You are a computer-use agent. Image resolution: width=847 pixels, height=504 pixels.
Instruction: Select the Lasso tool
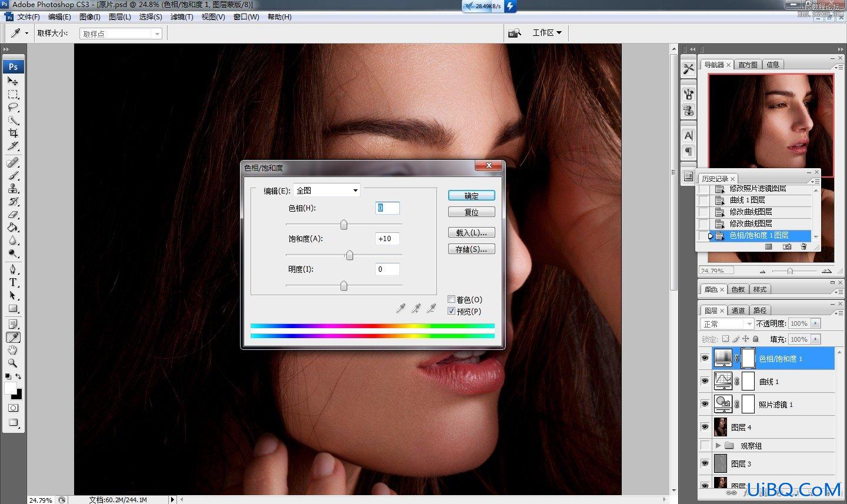coord(13,108)
